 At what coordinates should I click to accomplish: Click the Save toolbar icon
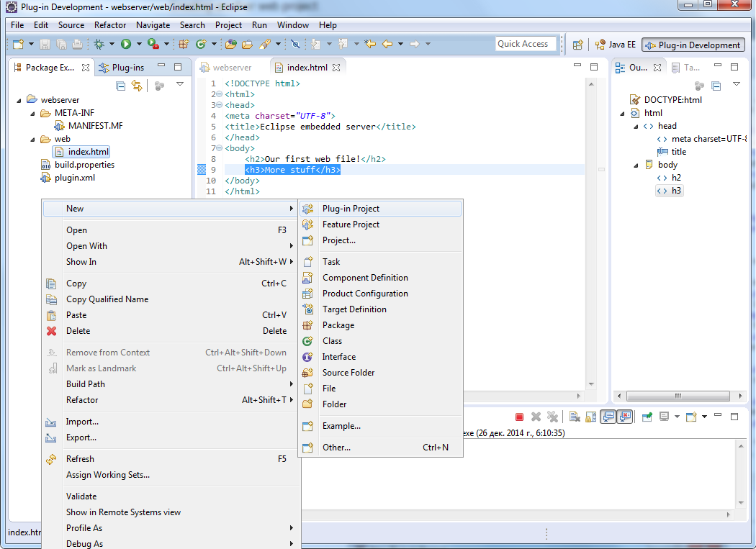coord(45,45)
